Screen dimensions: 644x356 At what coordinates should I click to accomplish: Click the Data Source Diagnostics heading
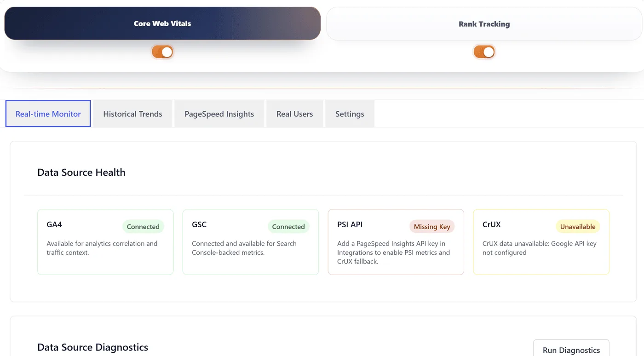tap(92, 347)
